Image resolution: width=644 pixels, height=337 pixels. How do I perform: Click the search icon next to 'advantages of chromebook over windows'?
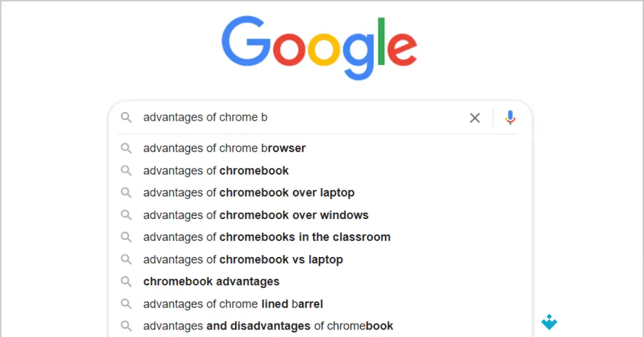pos(127,215)
